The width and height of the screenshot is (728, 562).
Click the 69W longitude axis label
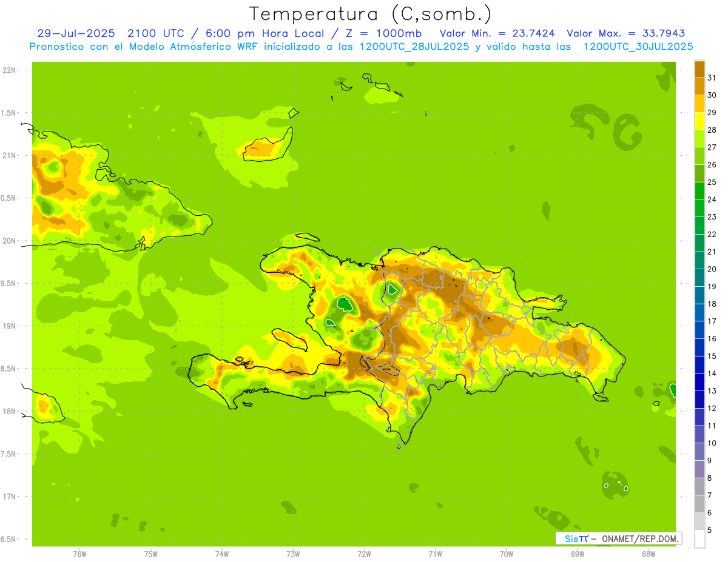click(x=577, y=554)
